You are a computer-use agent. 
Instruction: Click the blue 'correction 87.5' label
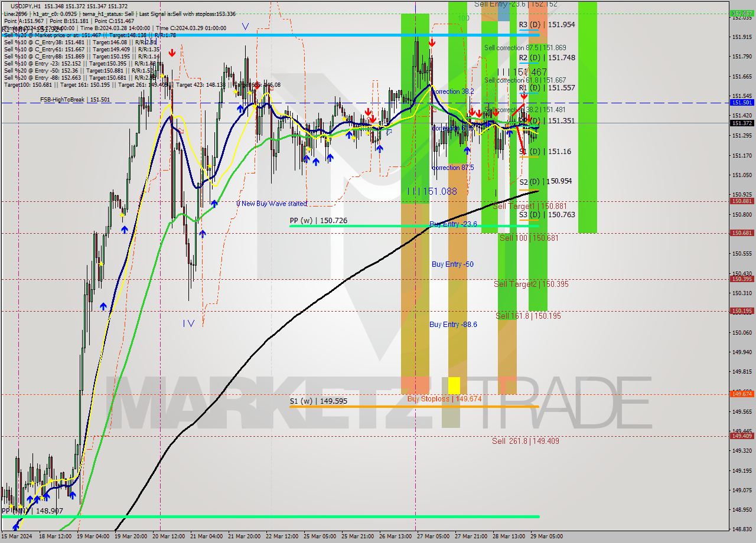tap(452, 168)
